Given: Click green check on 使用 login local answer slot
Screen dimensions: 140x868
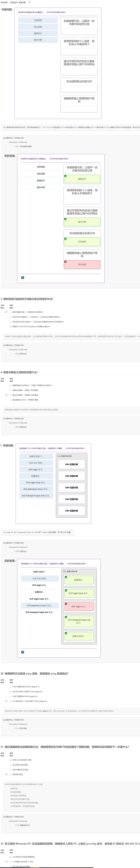Looking at the screenshot, I should click(66, 590).
